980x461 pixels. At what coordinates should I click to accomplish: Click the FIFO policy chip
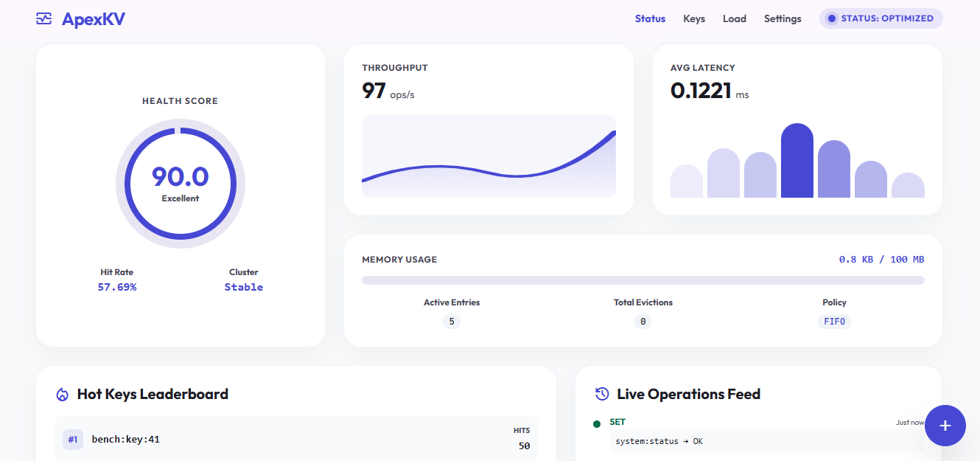click(835, 322)
